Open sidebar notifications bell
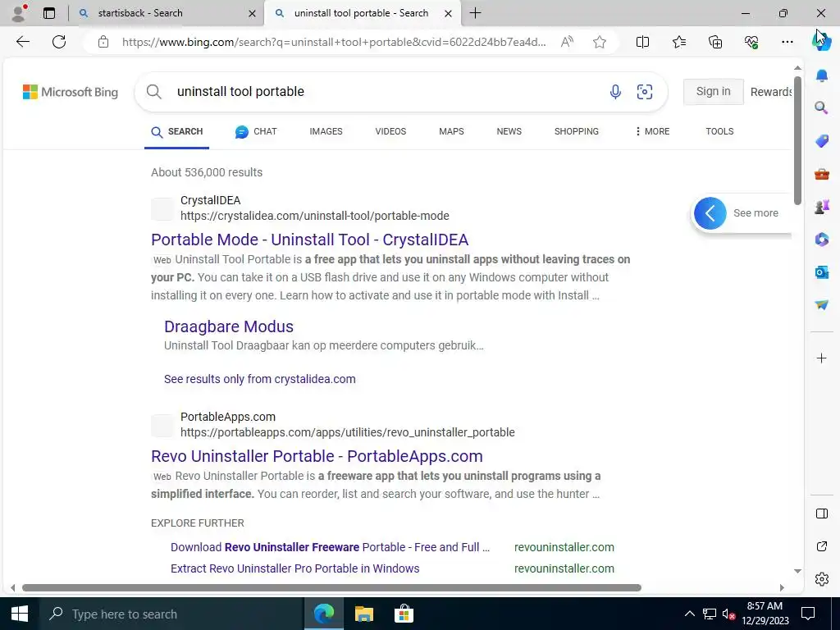The width and height of the screenshot is (840, 630). [x=822, y=75]
